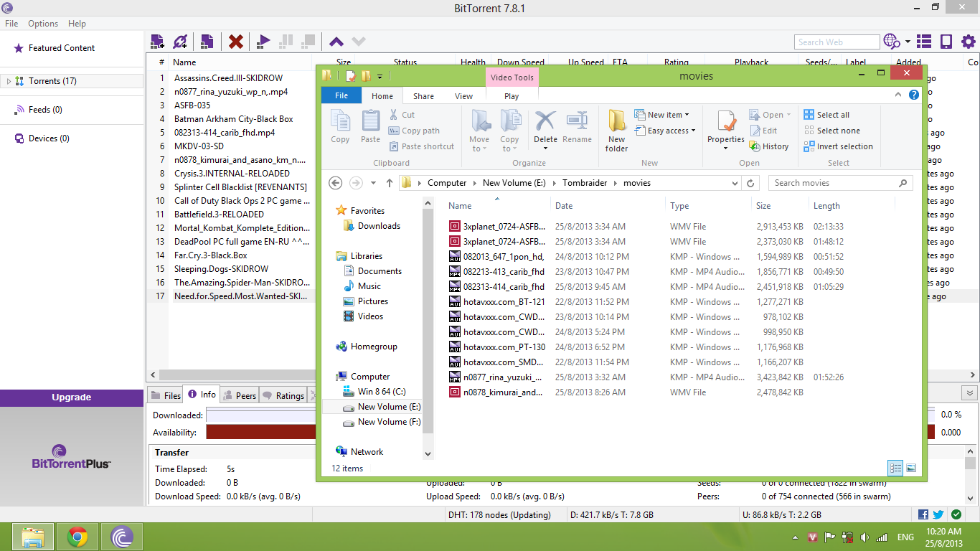Remove selected torrent with red X icon
Screen dimensions: 980x551
[x=235, y=42]
